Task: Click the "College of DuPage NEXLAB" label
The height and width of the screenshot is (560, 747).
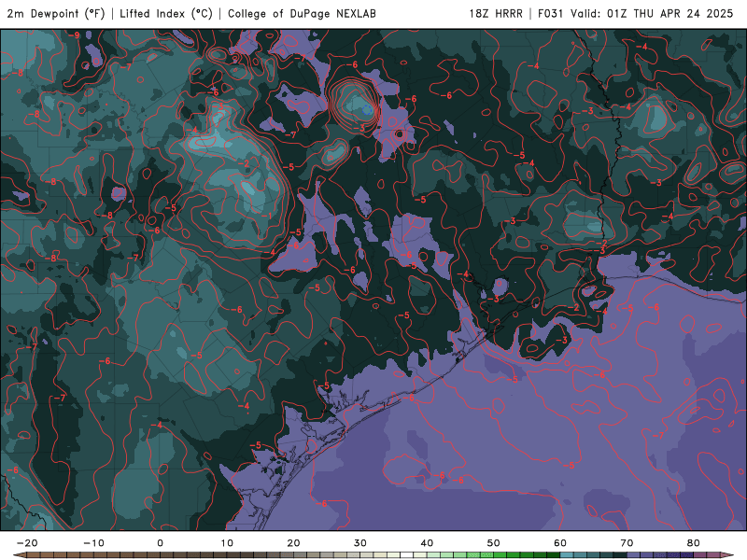Action: pyautogui.click(x=302, y=13)
